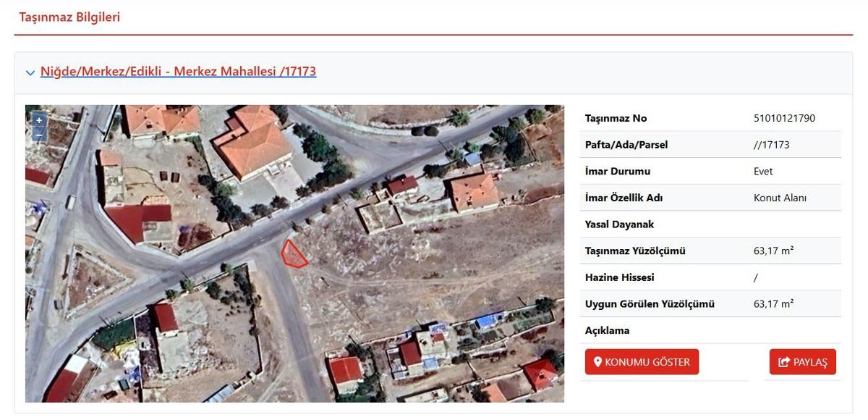
Task: Share the property via Paylaş button
Action: 803,362
